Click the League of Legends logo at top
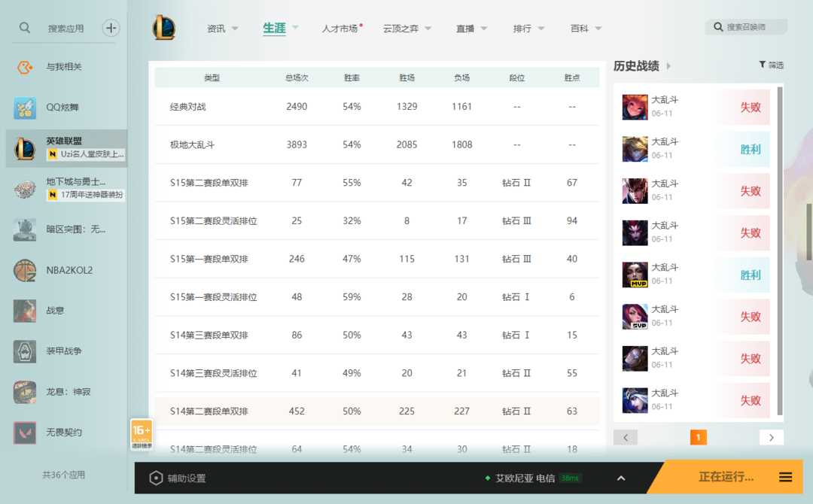The width and height of the screenshot is (813, 504). coord(164,27)
